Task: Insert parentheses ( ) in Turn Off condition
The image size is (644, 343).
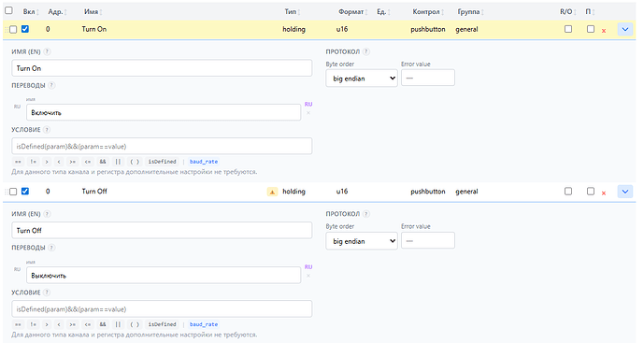Action: (x=135, y=324)
